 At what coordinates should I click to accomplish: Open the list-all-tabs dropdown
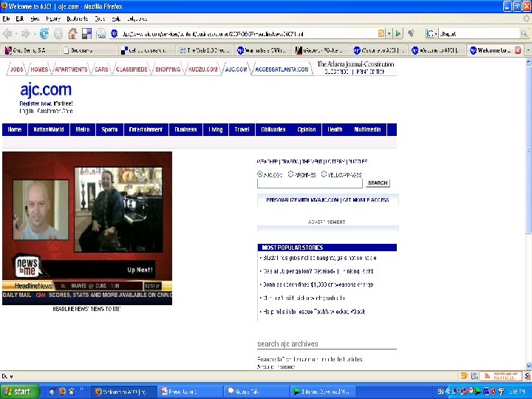point(528,50)
